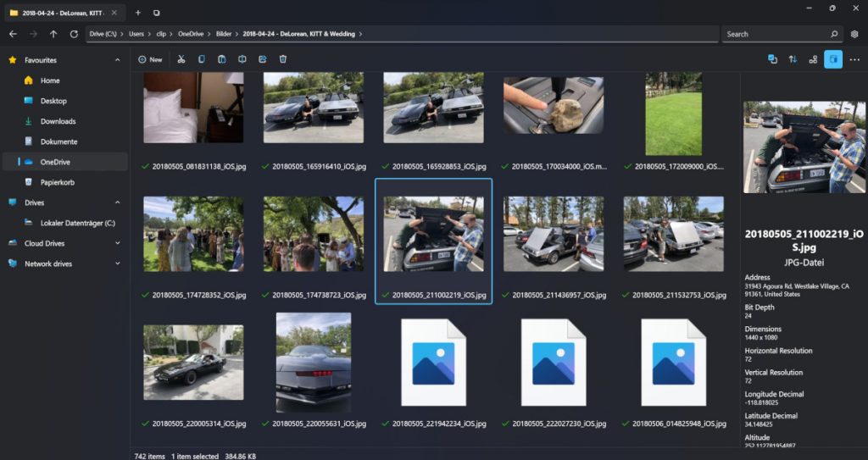868x460 pixels.
Task: Go forward with the right arrow
Action: (33, 34)
